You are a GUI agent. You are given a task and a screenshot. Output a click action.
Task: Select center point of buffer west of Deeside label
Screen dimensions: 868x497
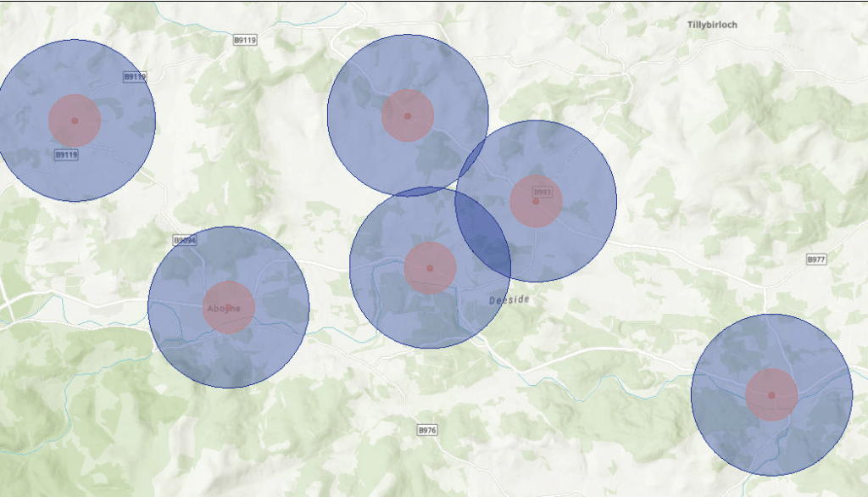click(x=430, y=268)
